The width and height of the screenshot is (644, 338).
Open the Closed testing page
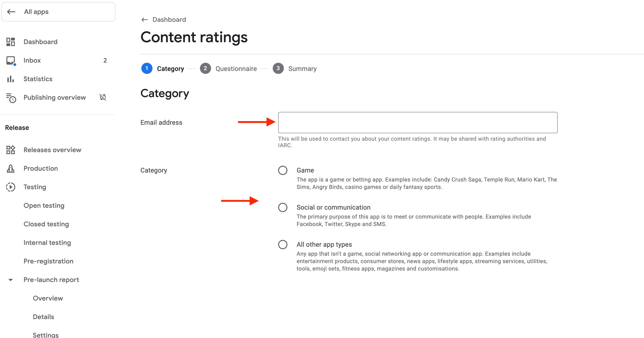point(46,224)
